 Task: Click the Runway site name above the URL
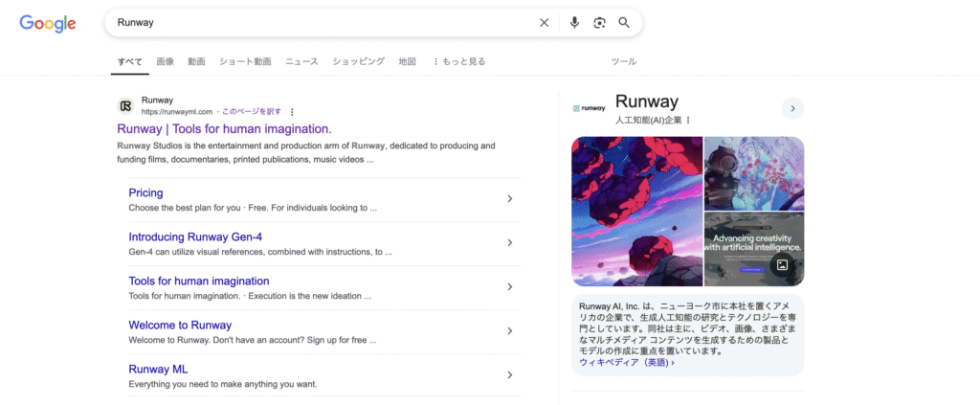[158, 100]
